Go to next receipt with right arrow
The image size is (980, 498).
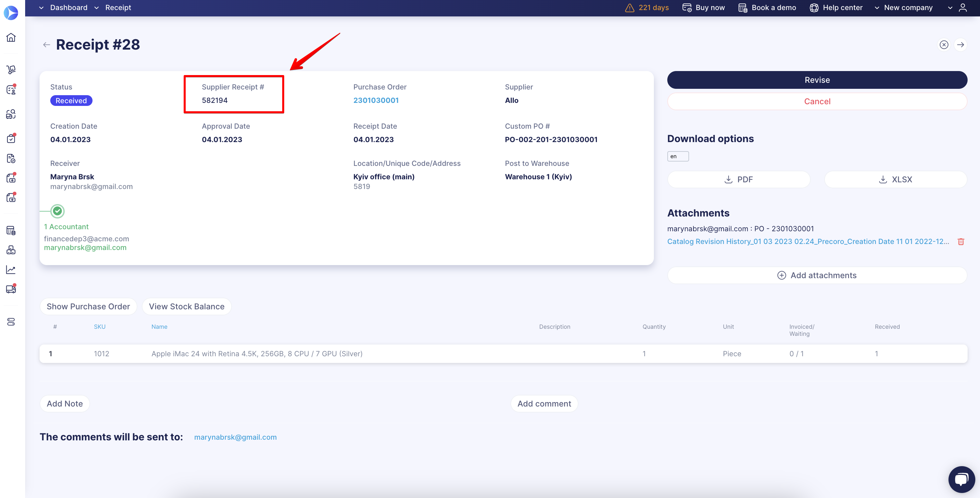(x=960, y=45)
